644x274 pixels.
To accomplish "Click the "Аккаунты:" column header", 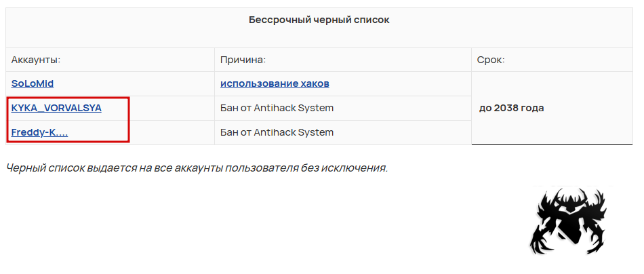I will 36,60.
